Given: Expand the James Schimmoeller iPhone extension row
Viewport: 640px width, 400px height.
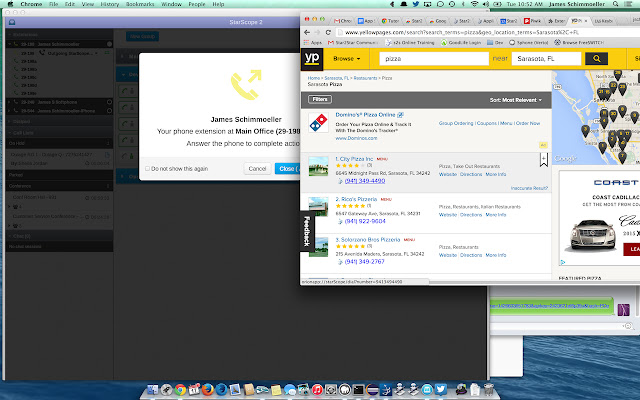Looking at the screenshot, I should click(9, 111).
